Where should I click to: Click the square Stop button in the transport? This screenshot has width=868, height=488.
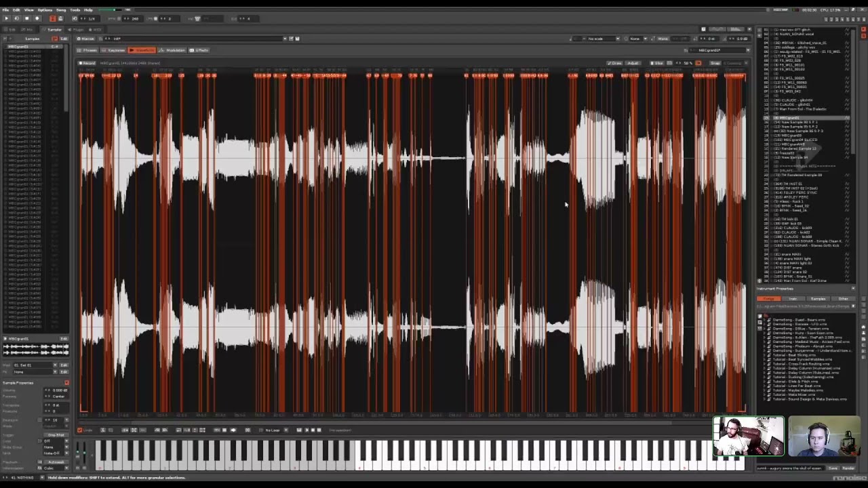coord(27,18)
